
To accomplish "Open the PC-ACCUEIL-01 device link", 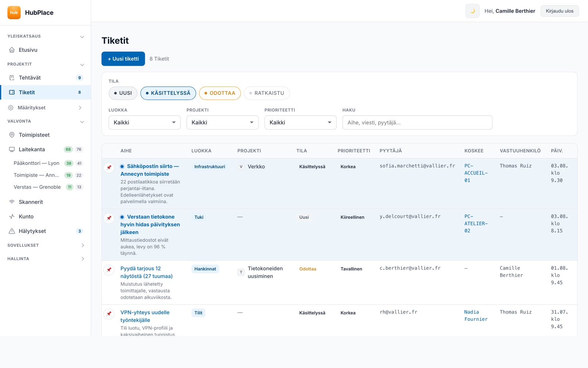I will [476, 173].
